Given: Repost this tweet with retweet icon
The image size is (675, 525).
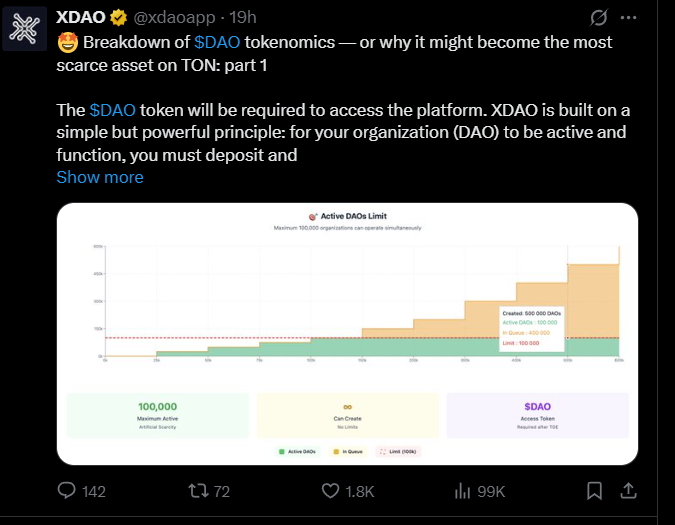Looking at the screenshot, I should pyautogui.click(x=198, y=491).
